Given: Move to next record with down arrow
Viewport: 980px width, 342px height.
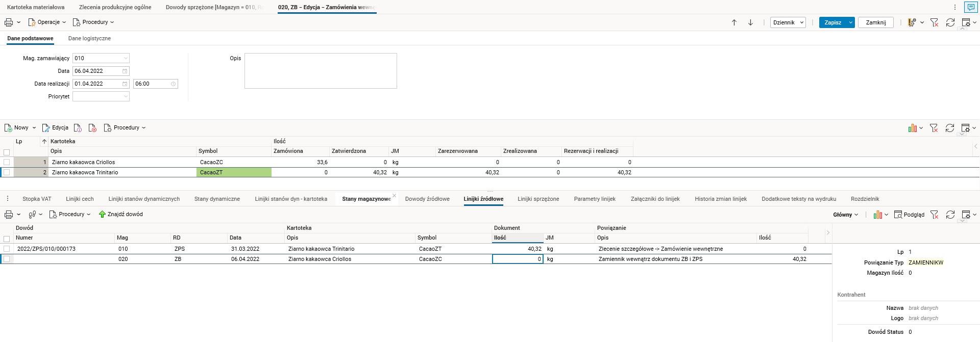Looking at the screenshot, I should coord(750,22).
